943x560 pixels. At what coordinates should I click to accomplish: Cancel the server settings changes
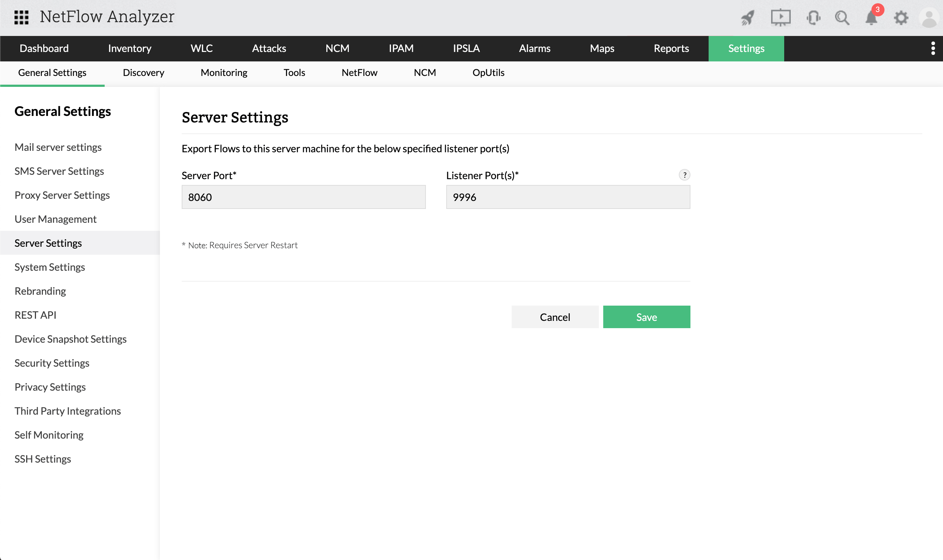point(555,317)
